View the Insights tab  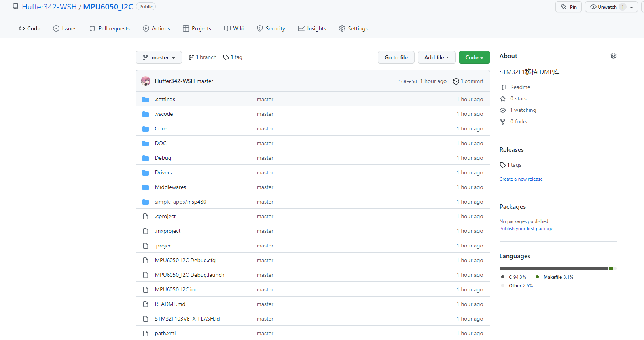click(312, 28)
